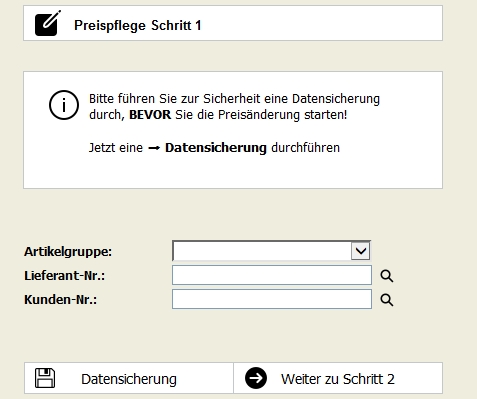Click the bold BEVOR word in notice

point(150,115)
